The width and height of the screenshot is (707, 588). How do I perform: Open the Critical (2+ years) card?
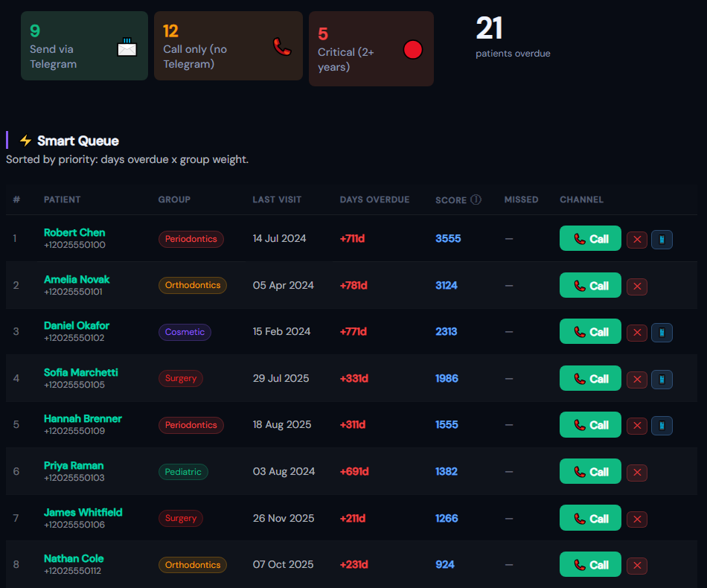pos(371,48)
